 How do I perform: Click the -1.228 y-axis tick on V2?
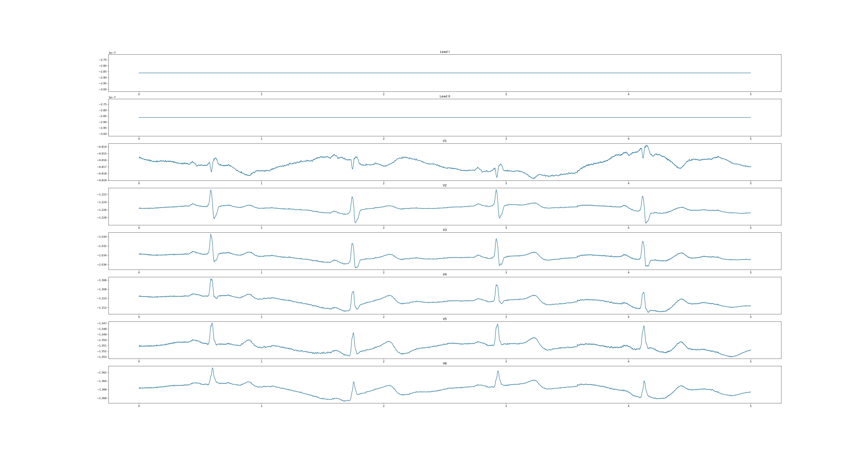102,217
